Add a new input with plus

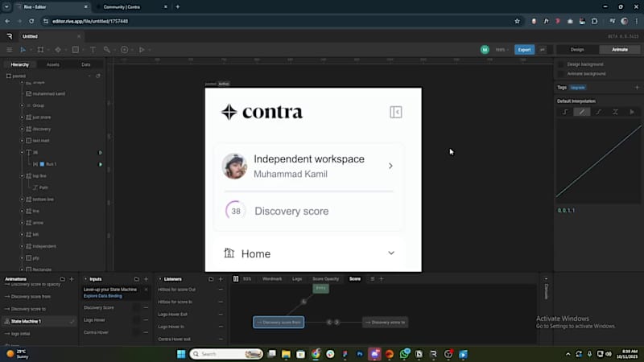tap(147, 279)
